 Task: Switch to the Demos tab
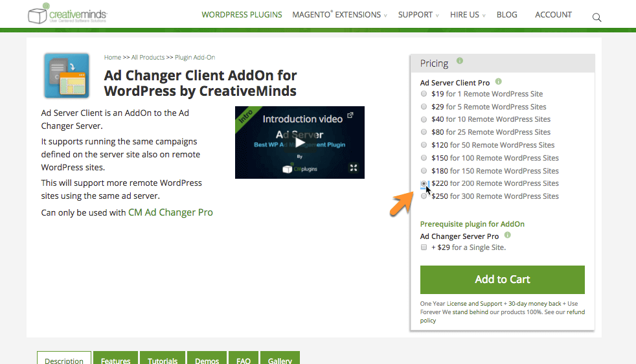207,359
